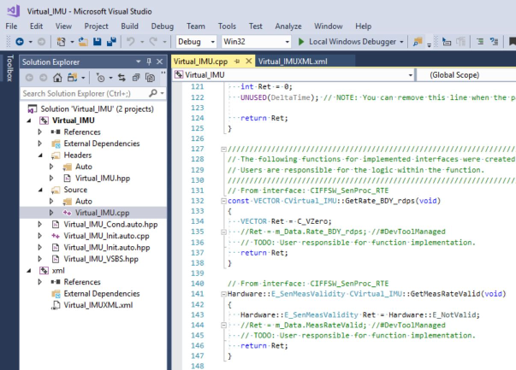Click the Save toolbar icon
The width and height of the screenshot is (516, 370).
coord(97,42)
